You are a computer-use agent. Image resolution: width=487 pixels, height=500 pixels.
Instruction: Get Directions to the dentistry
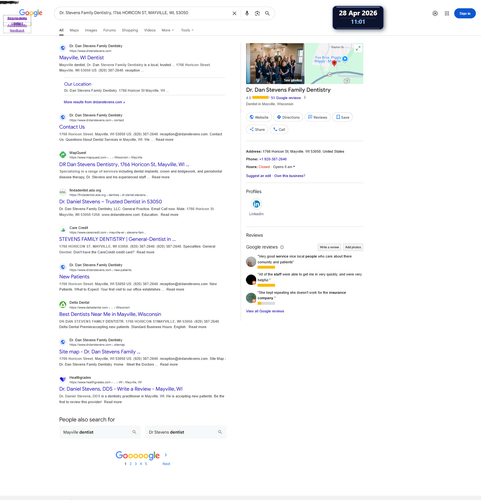[288, 117]
